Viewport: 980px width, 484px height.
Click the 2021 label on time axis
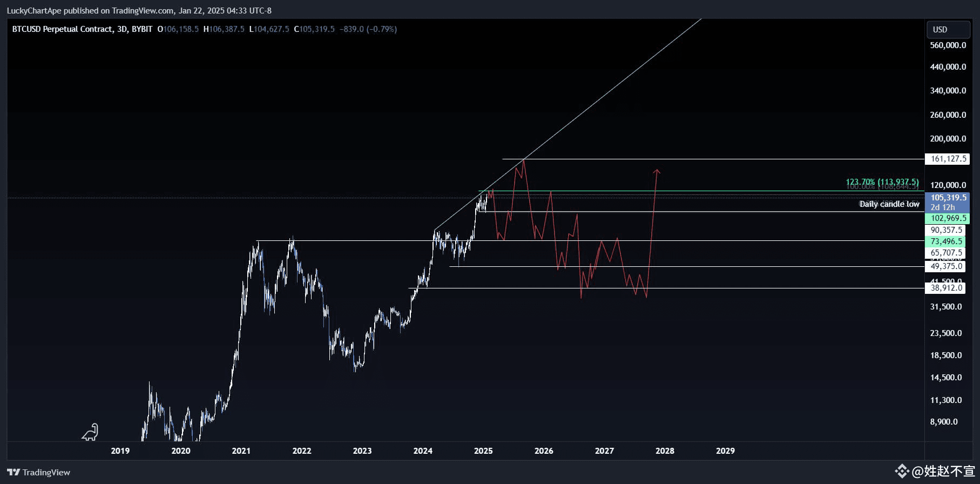tap(241, 451)
